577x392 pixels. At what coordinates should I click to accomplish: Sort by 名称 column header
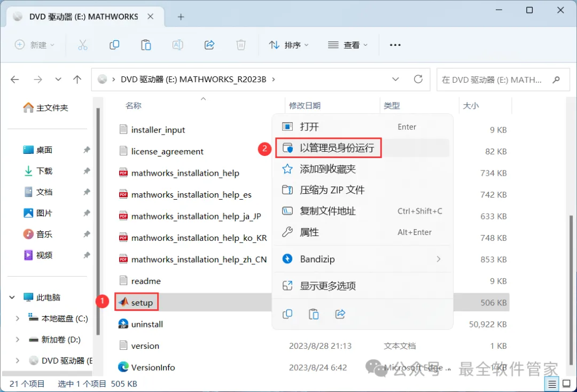coord(133,106)
